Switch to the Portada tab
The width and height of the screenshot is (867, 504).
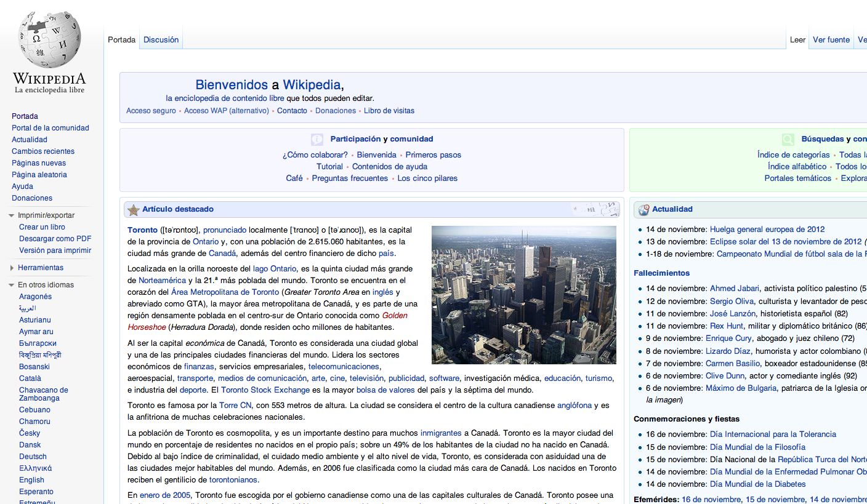(x=121, y=39)
